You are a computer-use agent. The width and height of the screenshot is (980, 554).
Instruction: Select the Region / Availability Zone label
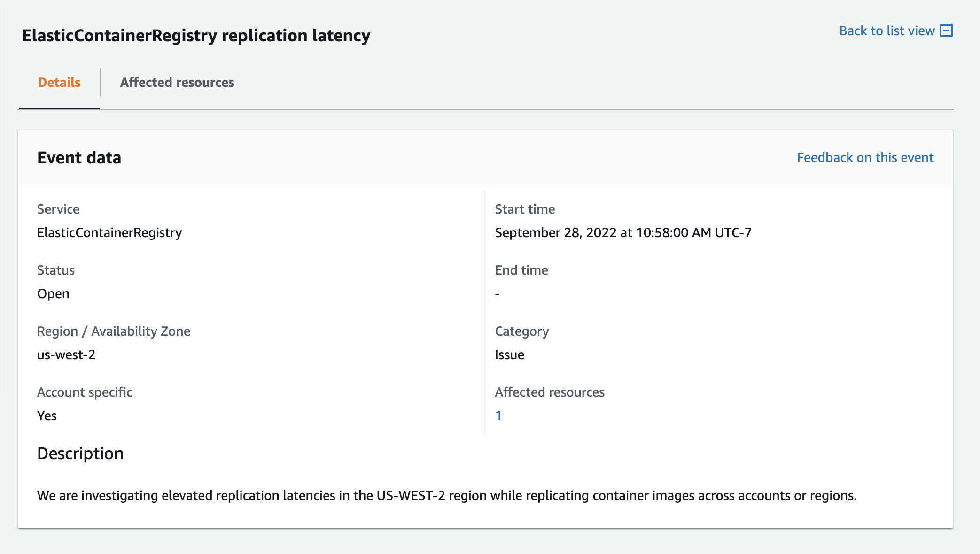[x=114, y=331]
